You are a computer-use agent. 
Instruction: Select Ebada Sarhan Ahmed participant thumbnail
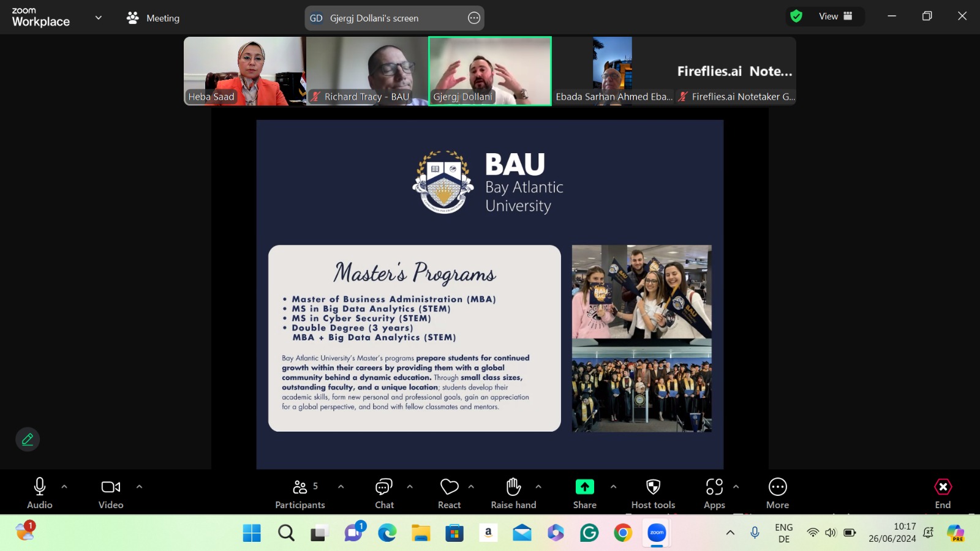tap(612, 71)
